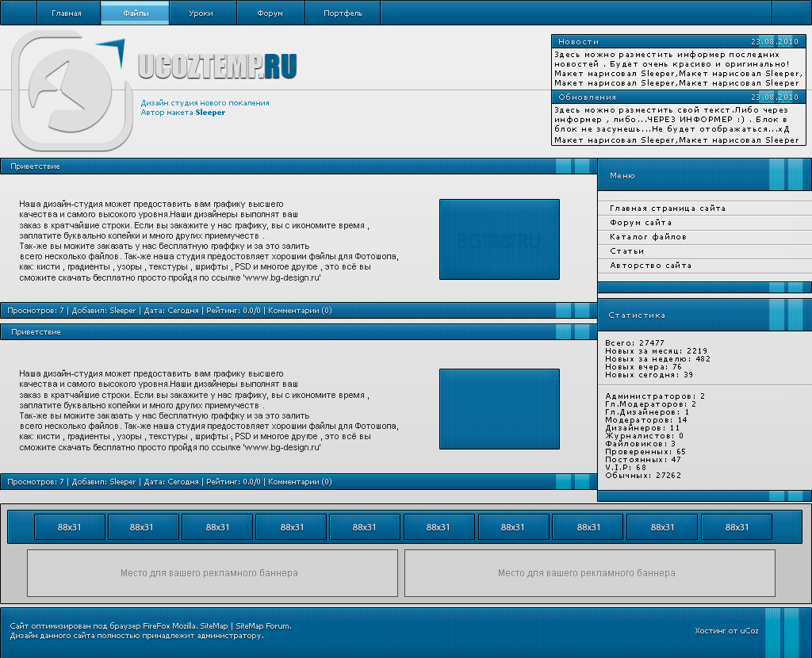Click the 'Журналистов: 0' statistic

coord(644,436)
